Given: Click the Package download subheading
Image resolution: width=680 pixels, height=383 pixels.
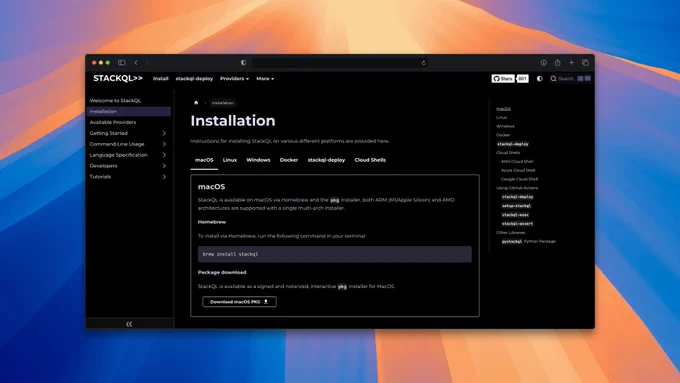Looking at the screenshot, I should pos(222,272).
